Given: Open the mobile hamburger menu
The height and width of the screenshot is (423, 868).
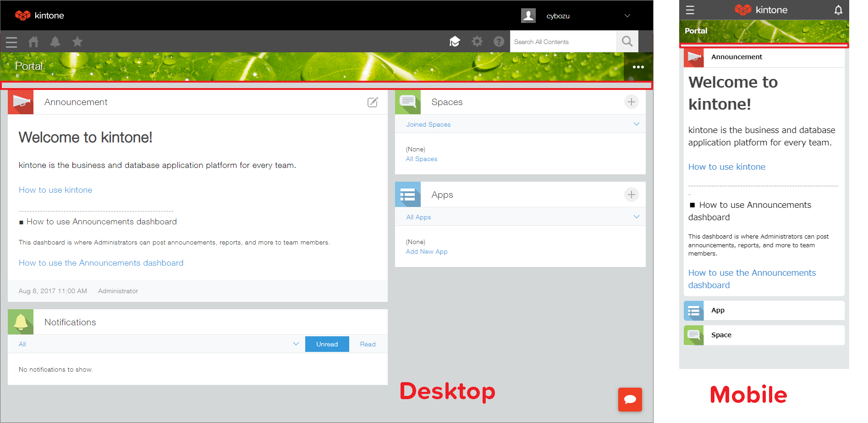Looking at the screenshot, I should pos(690,10).
